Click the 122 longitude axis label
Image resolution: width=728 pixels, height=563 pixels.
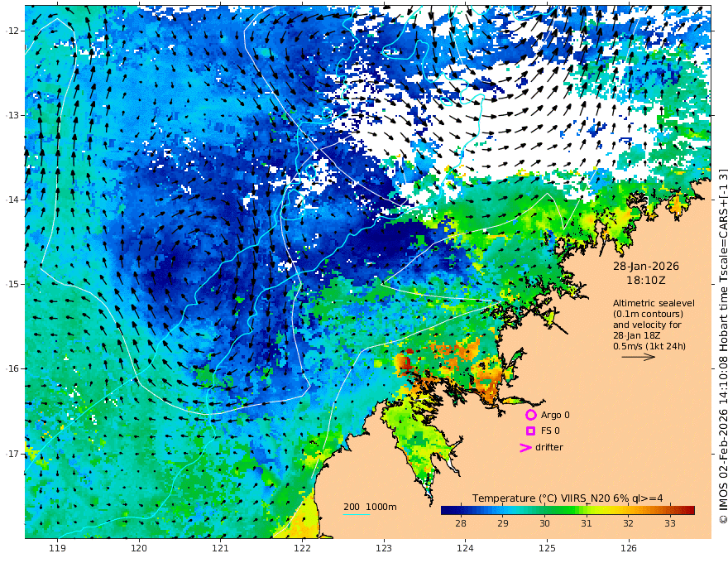[302, 549]
